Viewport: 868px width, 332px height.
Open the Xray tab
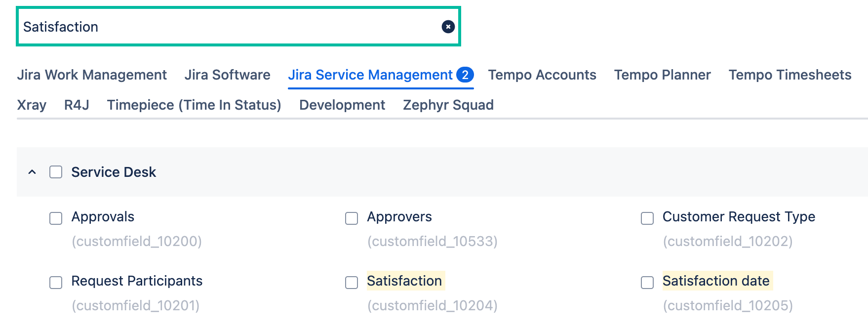(x=32, y=105)
